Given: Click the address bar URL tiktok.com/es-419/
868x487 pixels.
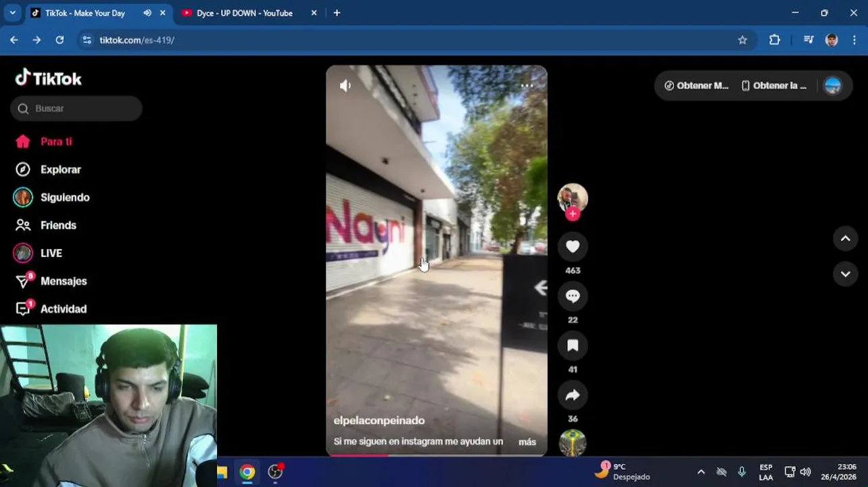Looking at the screenshot, I should (x=137, y=40).
